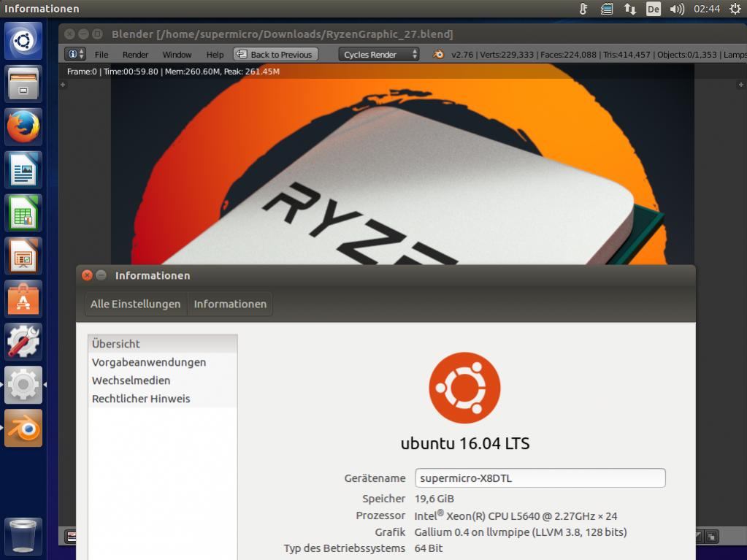Open Blender Help menu

tap(215, 54)
